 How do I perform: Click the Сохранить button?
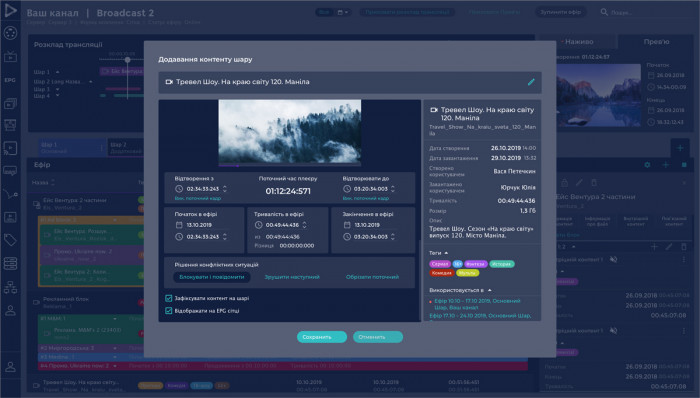click(322, 337)
